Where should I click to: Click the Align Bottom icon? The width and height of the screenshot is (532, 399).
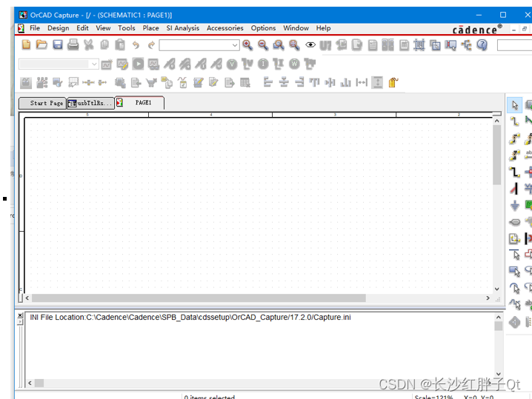[346, 82]
